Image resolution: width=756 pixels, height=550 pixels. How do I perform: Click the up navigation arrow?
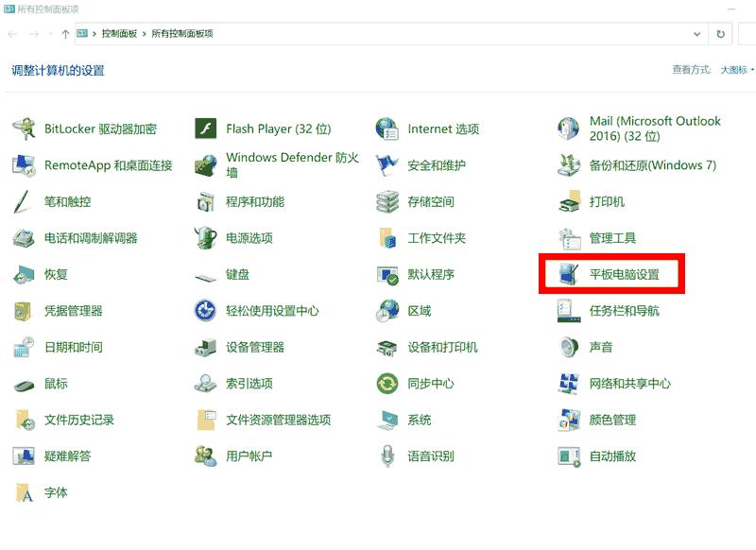[62, 34]
